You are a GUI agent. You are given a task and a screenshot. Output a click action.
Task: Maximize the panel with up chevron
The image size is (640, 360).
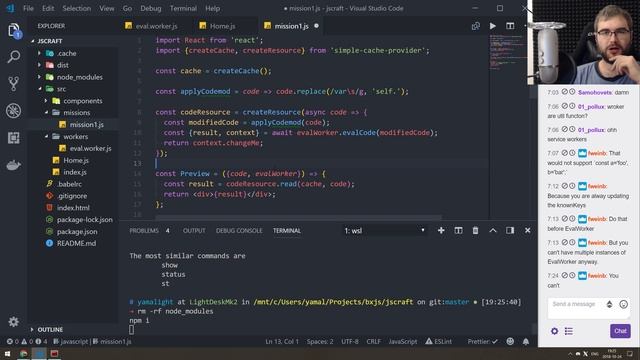coord(493,231)
